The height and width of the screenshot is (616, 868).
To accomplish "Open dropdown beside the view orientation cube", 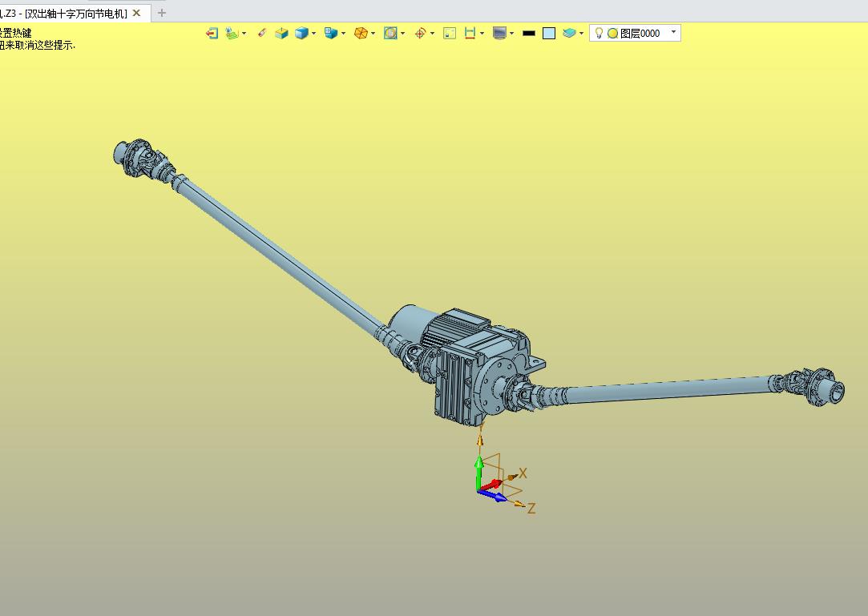I will (x=344, y=33).
